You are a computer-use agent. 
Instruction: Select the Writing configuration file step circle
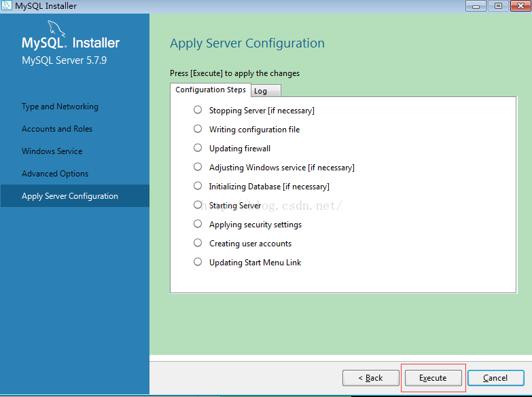pyautogui.click(x=198, y=129)
